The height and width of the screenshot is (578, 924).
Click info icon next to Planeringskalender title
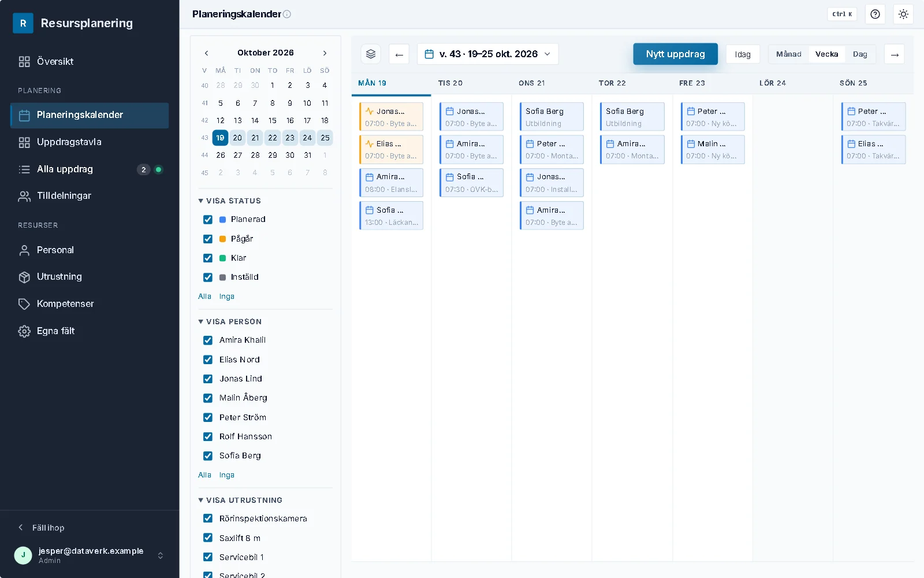point(287,14)
